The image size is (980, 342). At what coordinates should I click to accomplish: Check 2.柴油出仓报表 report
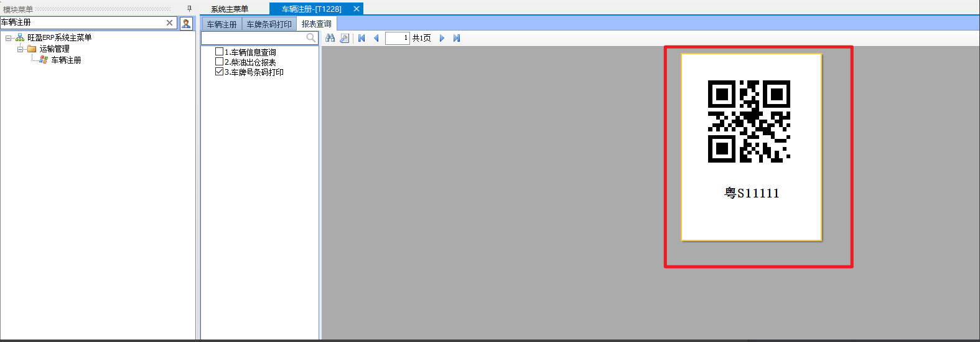219,62
